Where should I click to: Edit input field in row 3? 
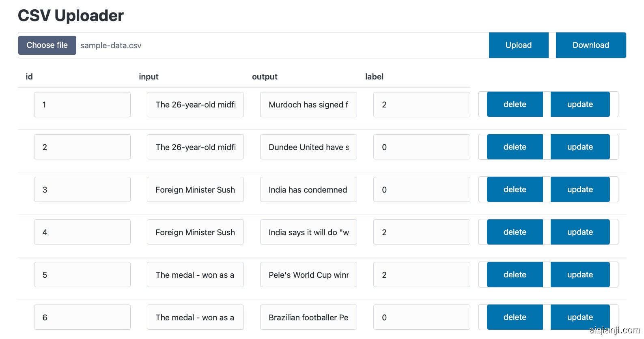click(x=195, y=190)
